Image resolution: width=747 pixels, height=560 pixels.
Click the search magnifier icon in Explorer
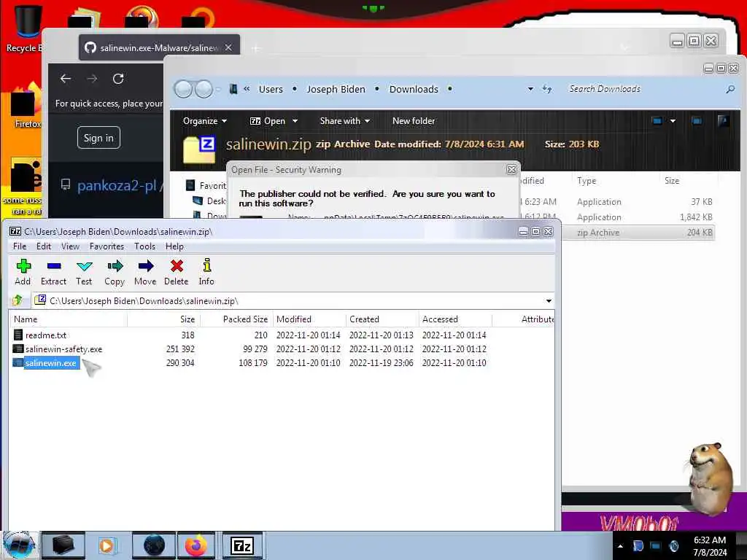[729, 89]
